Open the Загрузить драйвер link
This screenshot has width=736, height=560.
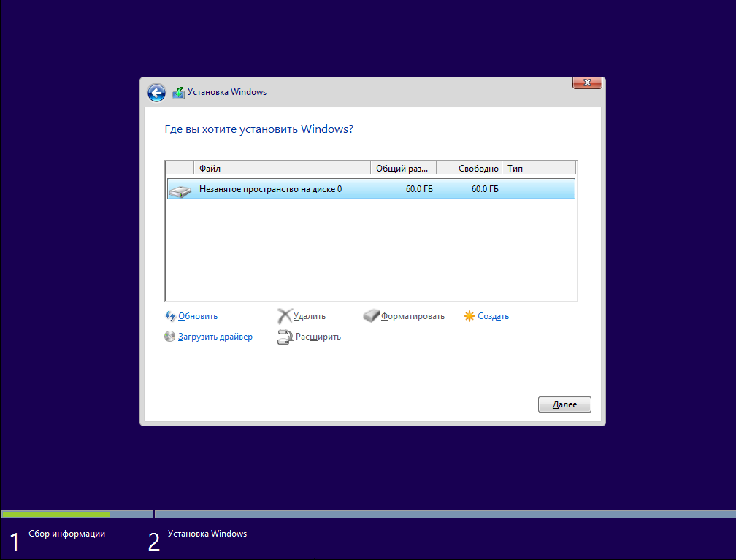[x=215, y=337]
